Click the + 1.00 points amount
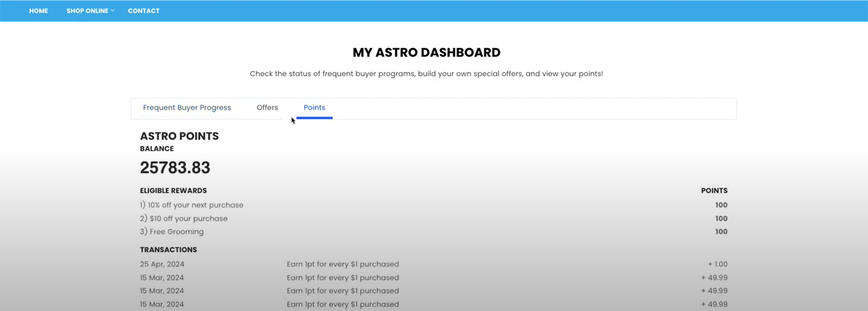The height and width of the screenshot is (311, 868). [717, 264]
